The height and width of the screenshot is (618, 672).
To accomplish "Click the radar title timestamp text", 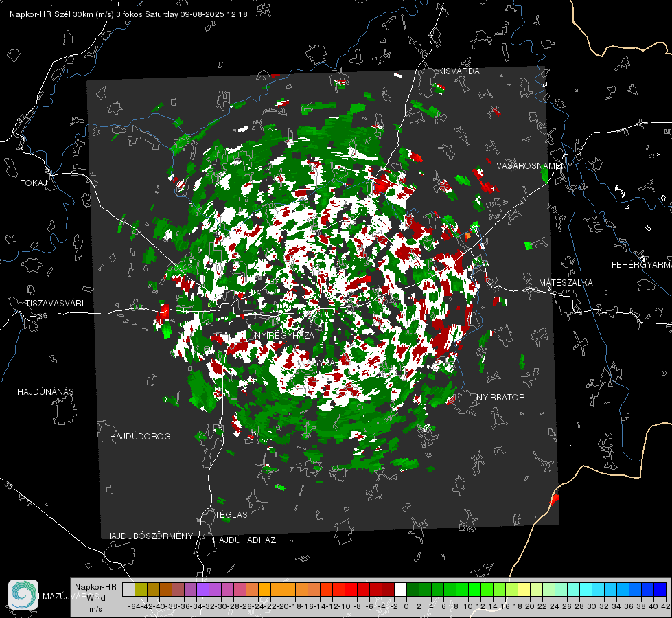I will pyautogui.click(x=128, y=14).
